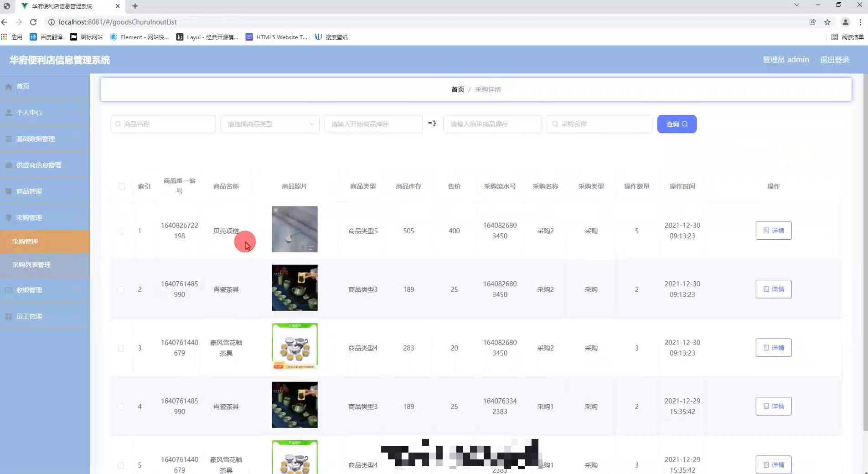Focus the 请输入开始商品库存 field
This screenshot has width=868, height=474.
(x=373, y=124)
